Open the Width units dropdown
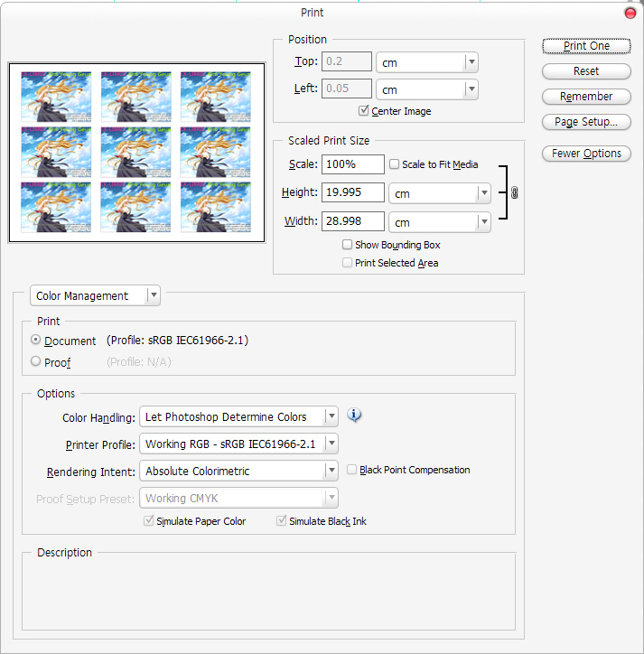Image resolution: width=644 pixels, height=654 pixels. tap(440, 222)
